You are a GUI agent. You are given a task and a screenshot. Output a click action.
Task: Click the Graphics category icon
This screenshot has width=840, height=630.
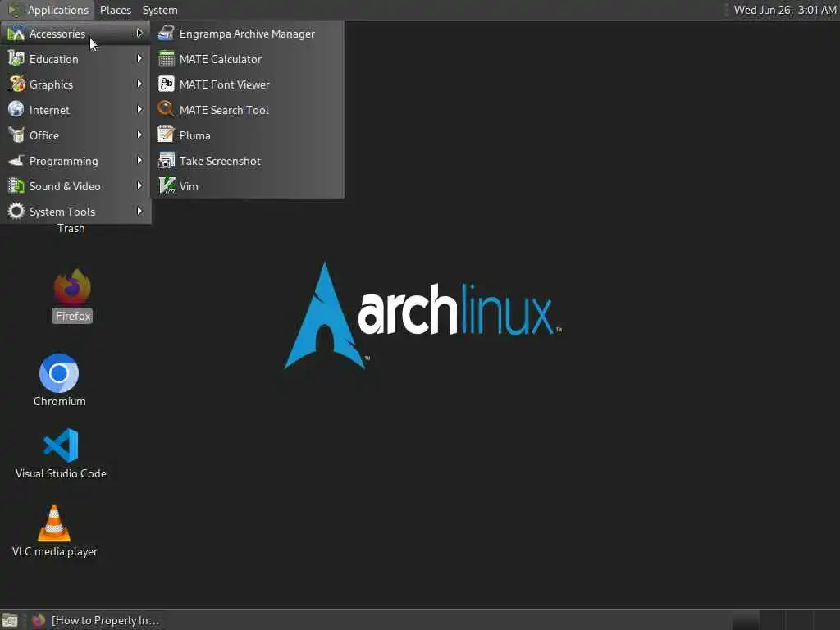pyautogui.click(x=16, y=84)
